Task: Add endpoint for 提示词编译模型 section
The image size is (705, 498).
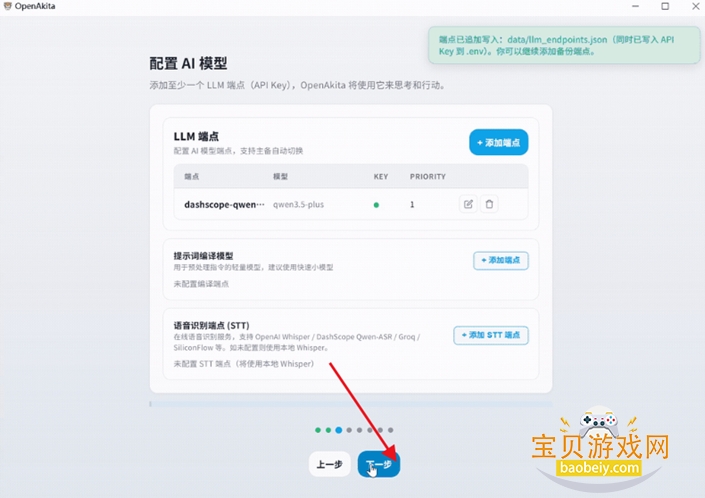Action: (500, 260)
